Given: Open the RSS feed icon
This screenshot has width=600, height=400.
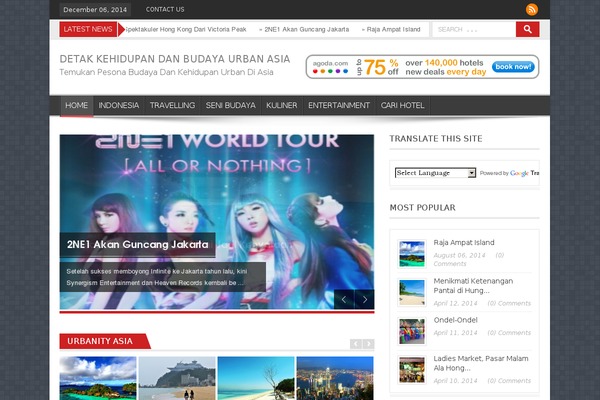Looking at the screenshot, I should pos(532,9).
